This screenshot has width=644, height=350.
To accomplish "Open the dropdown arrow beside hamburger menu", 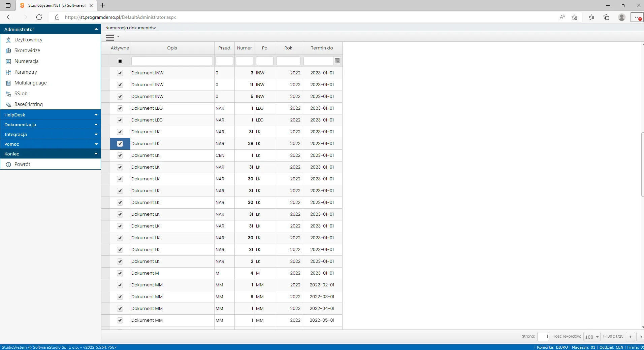I will pos(118,36).
